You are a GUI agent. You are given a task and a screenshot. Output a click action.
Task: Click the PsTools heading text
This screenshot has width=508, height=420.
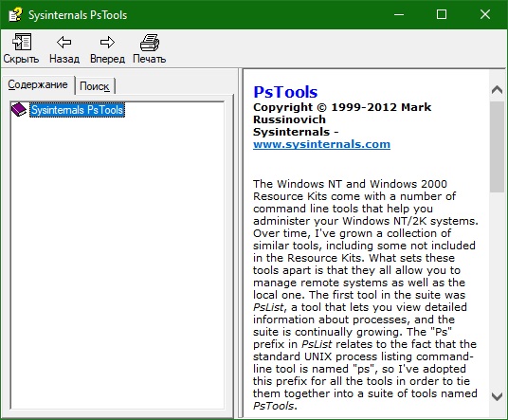pyautogui.click(x=285, y=92)
